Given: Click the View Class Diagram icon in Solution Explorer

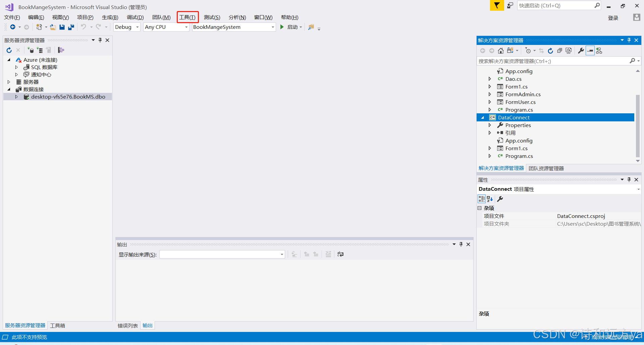Looking at the screenshot, I should 599,51.
